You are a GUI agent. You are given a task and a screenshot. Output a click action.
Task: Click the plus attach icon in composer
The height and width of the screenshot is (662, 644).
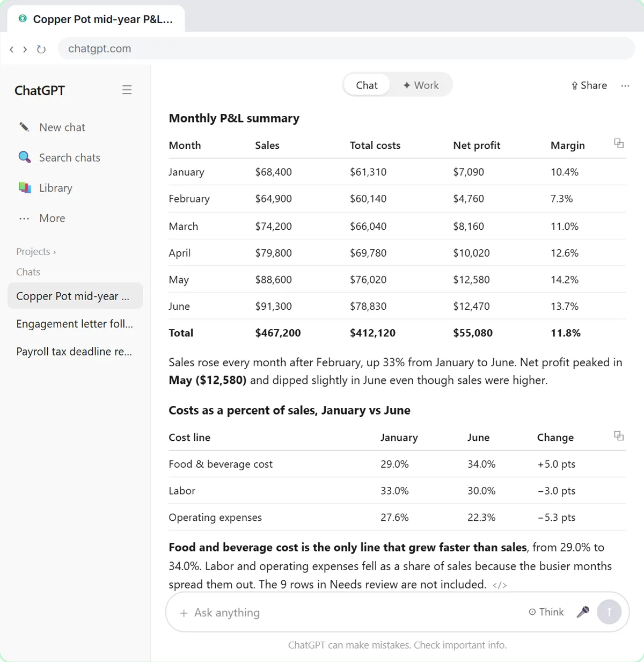(184, 613)
